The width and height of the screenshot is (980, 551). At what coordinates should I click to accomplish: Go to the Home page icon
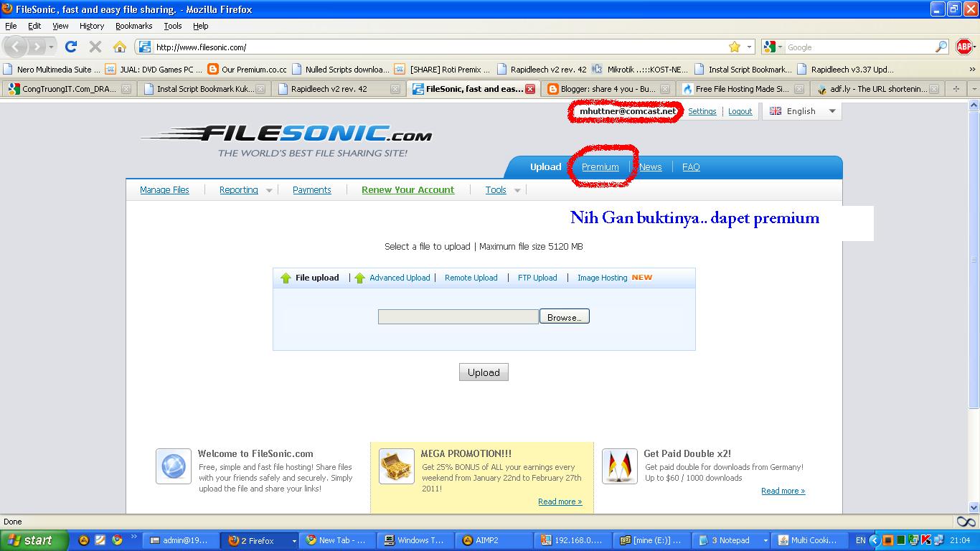120,47
